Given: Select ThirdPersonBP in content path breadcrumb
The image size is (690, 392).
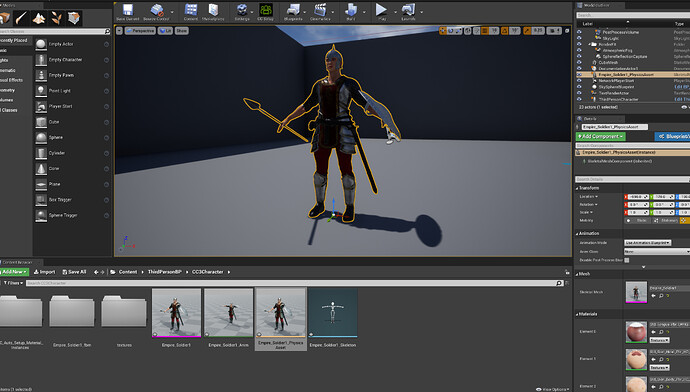Looking at the screenshot, I should pos(165,272).
